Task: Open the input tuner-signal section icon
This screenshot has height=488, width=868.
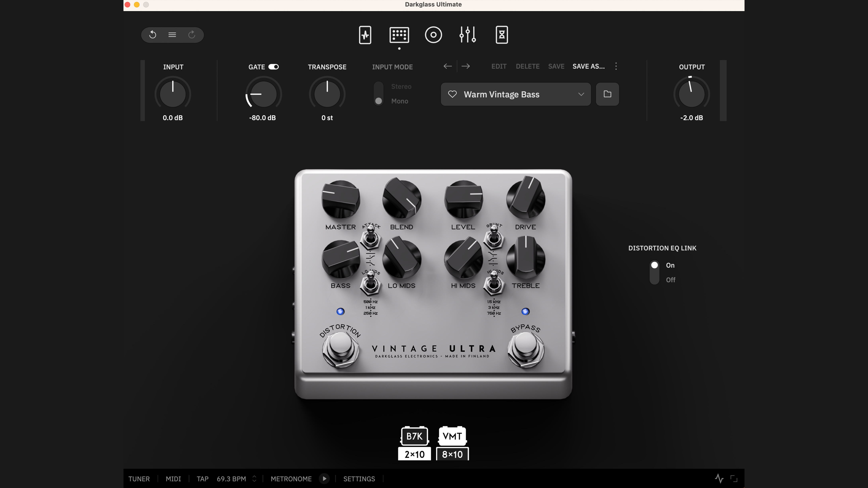Action: (365, 35)
